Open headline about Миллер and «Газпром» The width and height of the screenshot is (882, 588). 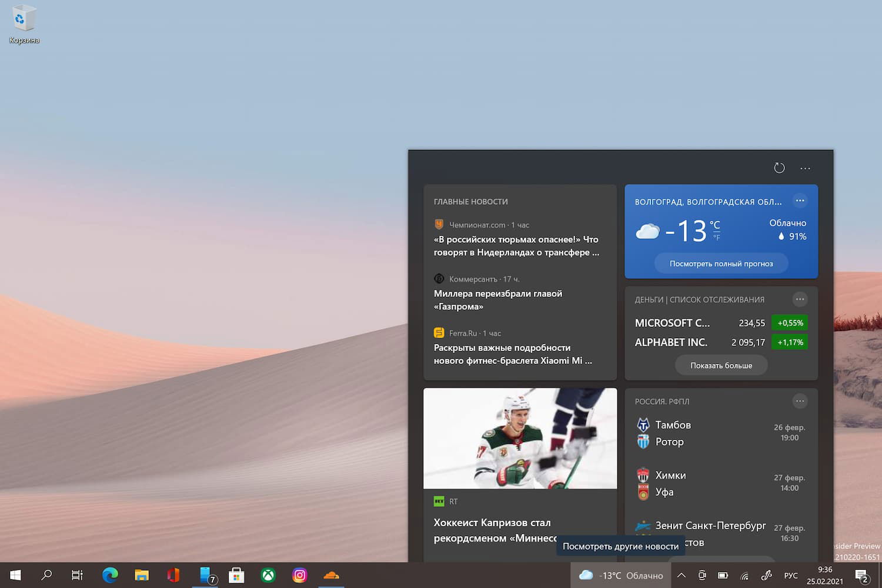click(498, 300)
